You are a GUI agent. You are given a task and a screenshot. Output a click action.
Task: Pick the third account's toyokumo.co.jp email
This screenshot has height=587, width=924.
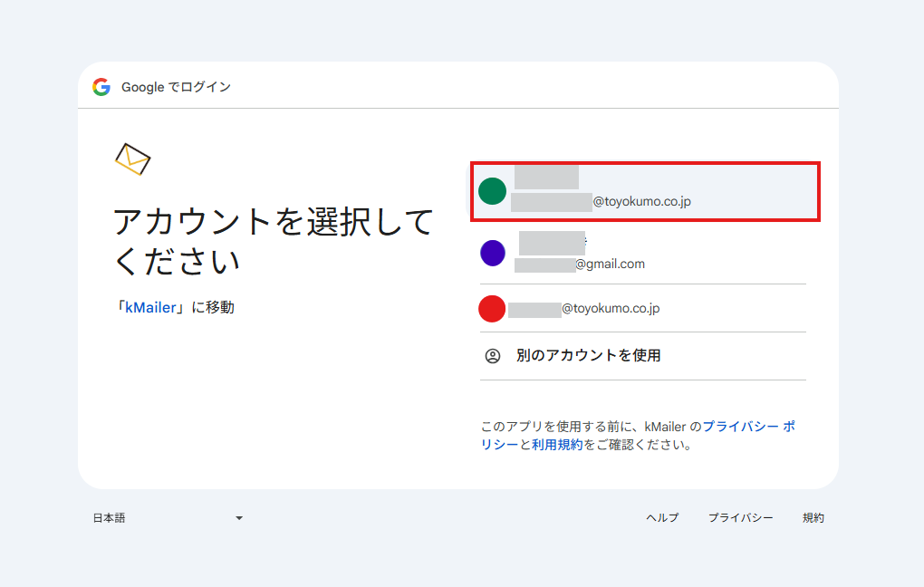(610, 309)
